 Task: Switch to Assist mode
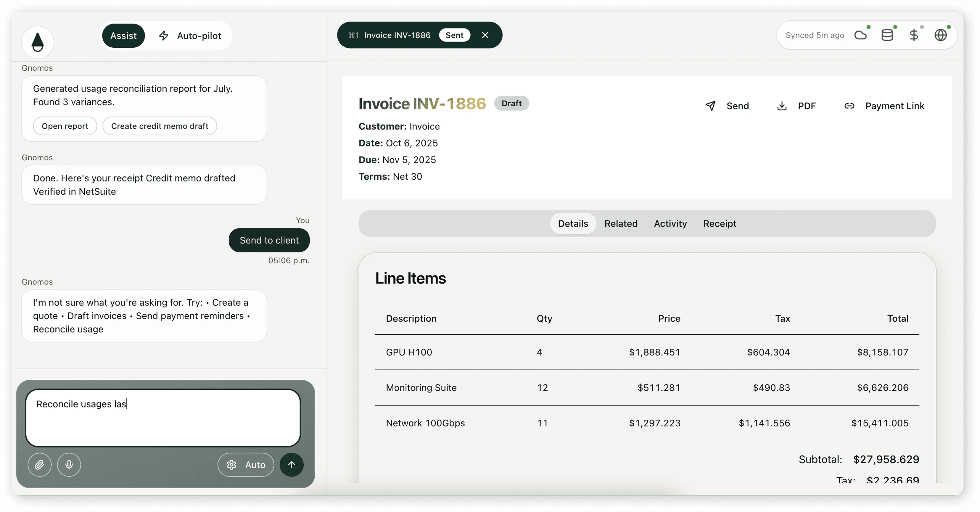coord(123,36)
